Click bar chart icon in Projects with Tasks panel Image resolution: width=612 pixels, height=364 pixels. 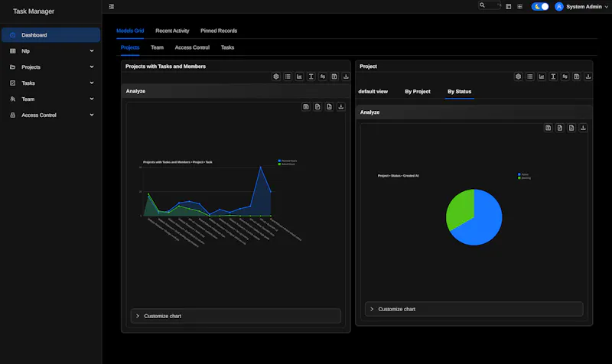pos(299,76)
